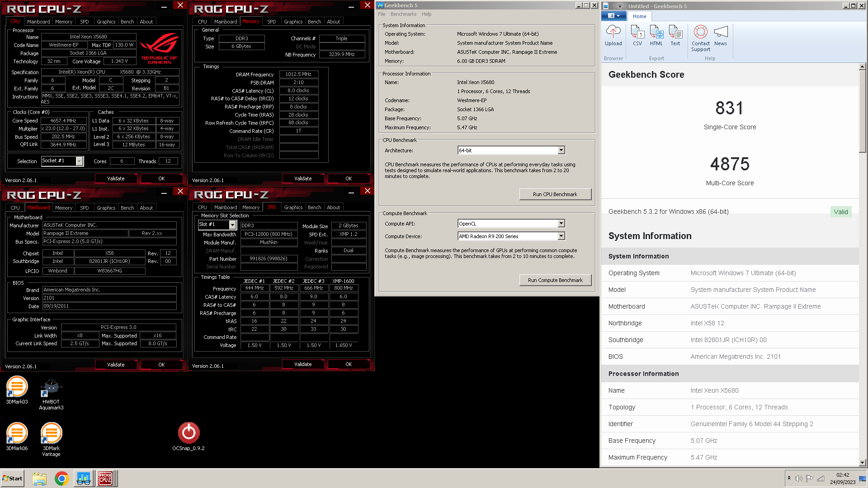Screen dimensions: 868x488
Task: Click the Single-Core Score value 831
Action: 729,108
